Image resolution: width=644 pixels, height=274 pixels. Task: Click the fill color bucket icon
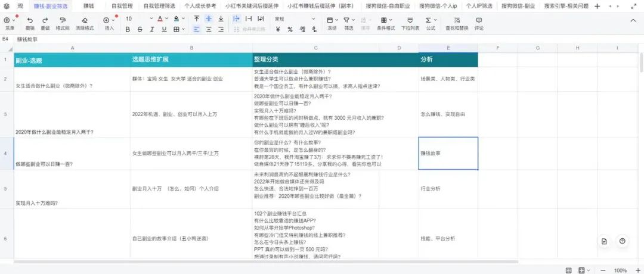click(x=176, y=19)
